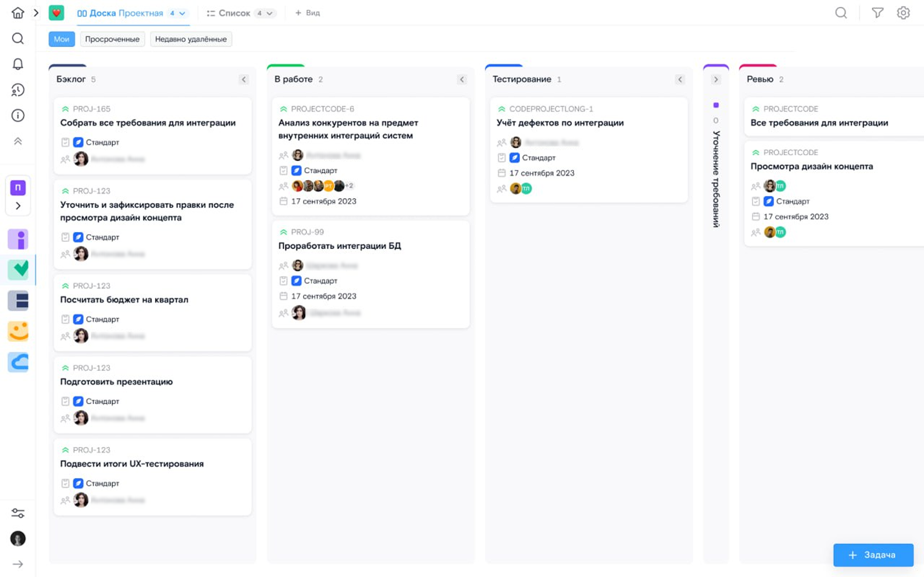Open the filter funnel icon at top right

[877, 13]
